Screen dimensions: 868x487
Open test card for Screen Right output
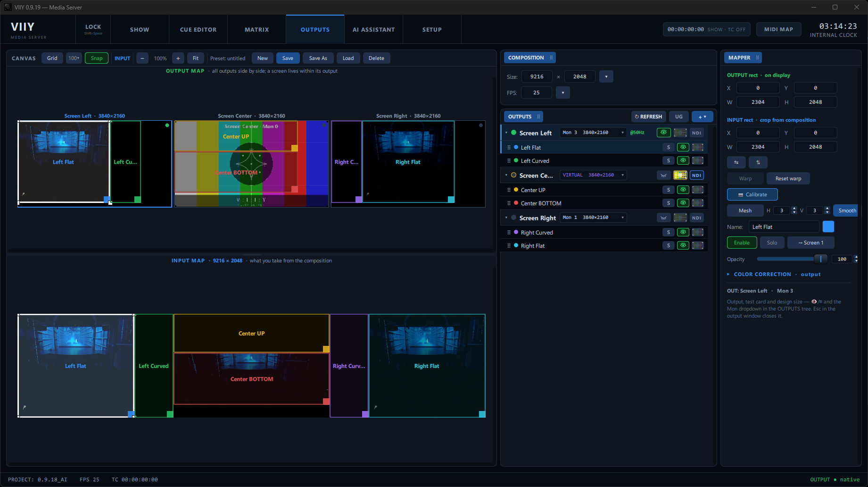680,218
